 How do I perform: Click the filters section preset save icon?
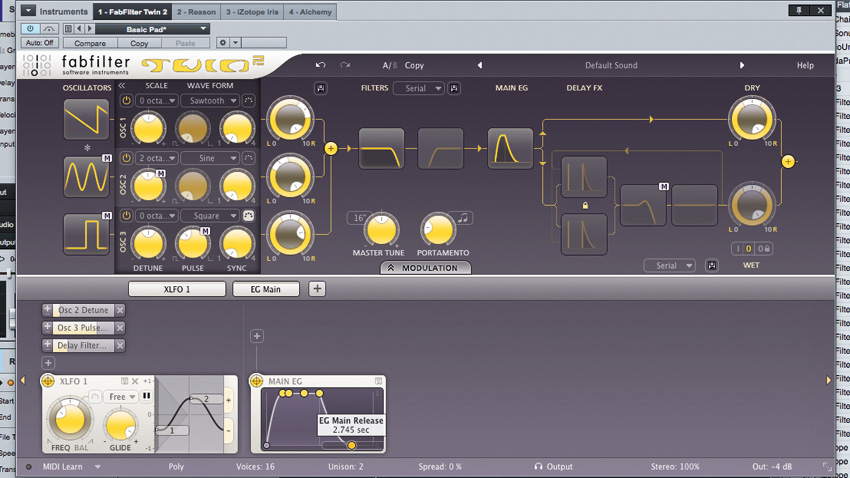pyautogui.click(x=454, y=88)
